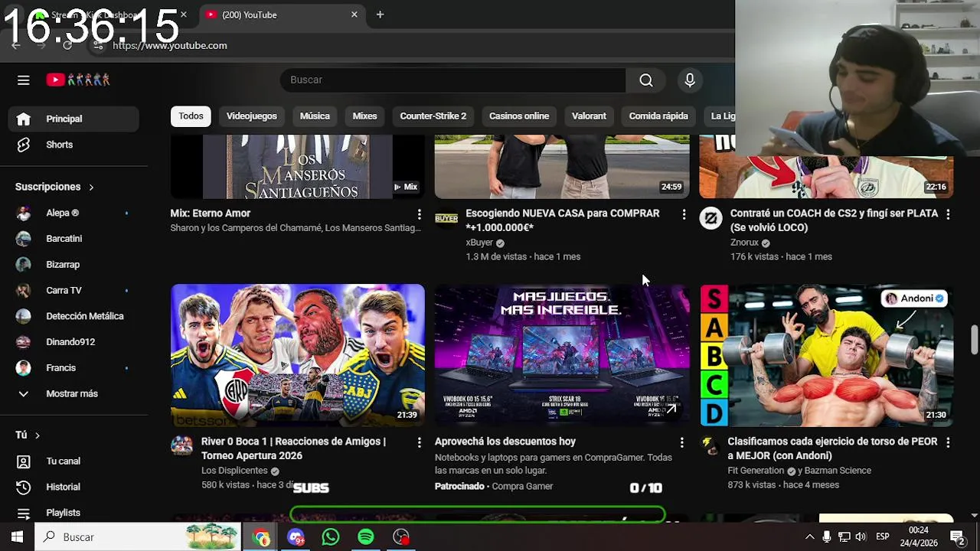The image size is (980, 551).
Task: Open options for River 0 Boca 1 video
Action: click(x=419, y=442)
